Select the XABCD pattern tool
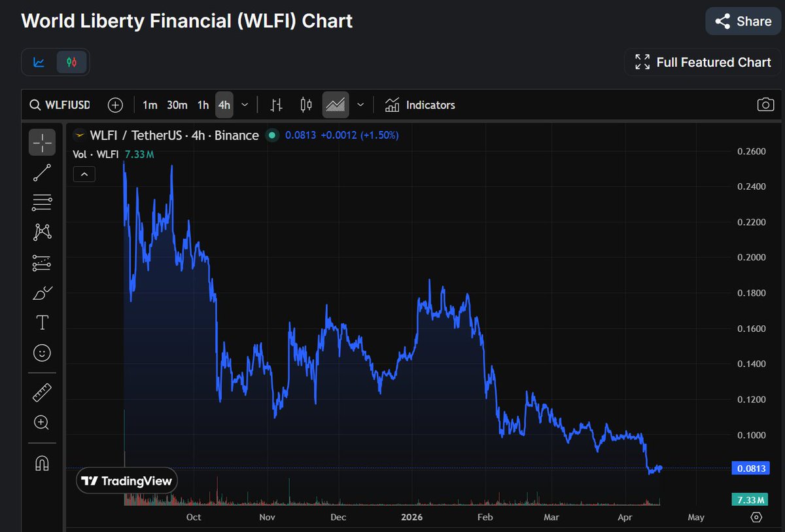 [42, 232]
